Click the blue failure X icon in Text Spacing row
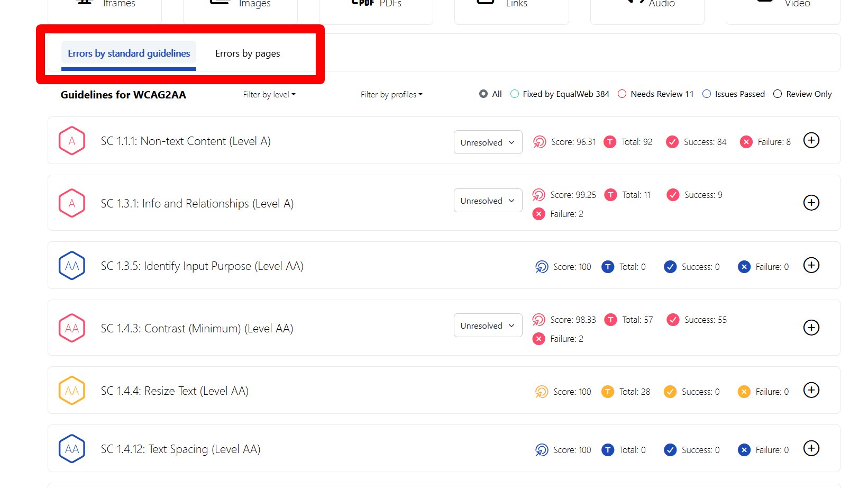 click(x=744, y=450)
